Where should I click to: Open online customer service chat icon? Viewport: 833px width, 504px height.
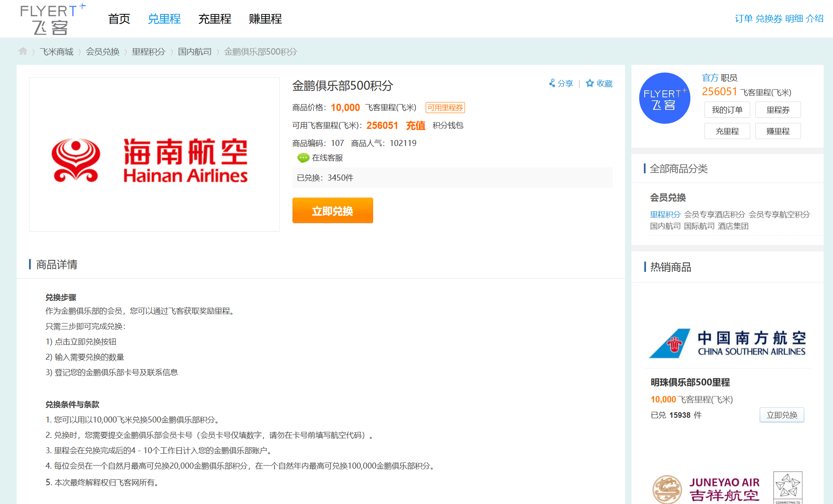coord(303,158)
